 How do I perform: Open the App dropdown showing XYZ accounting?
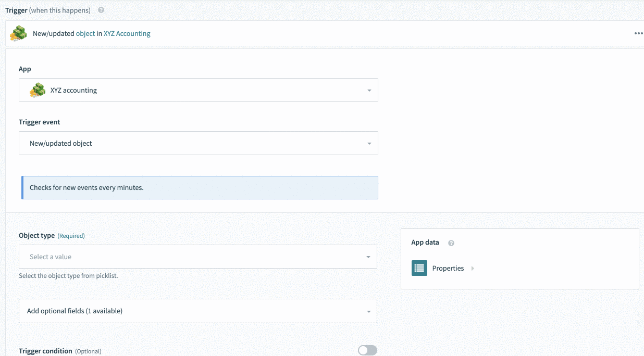click(198, 90)
